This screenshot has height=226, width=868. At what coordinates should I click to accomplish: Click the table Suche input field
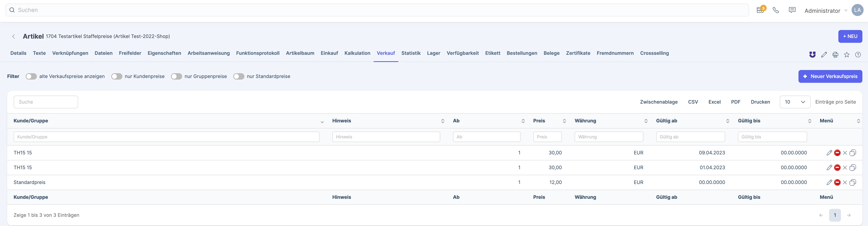coord(46,102)
